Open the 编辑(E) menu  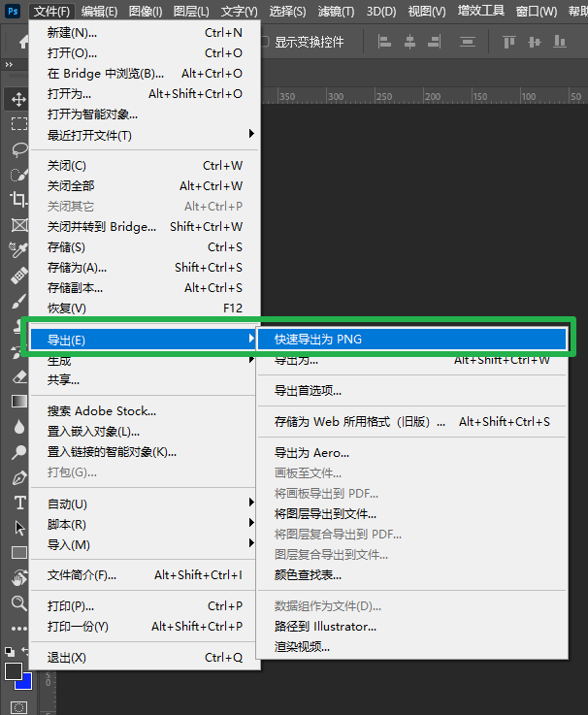click(x=99, y=11)
